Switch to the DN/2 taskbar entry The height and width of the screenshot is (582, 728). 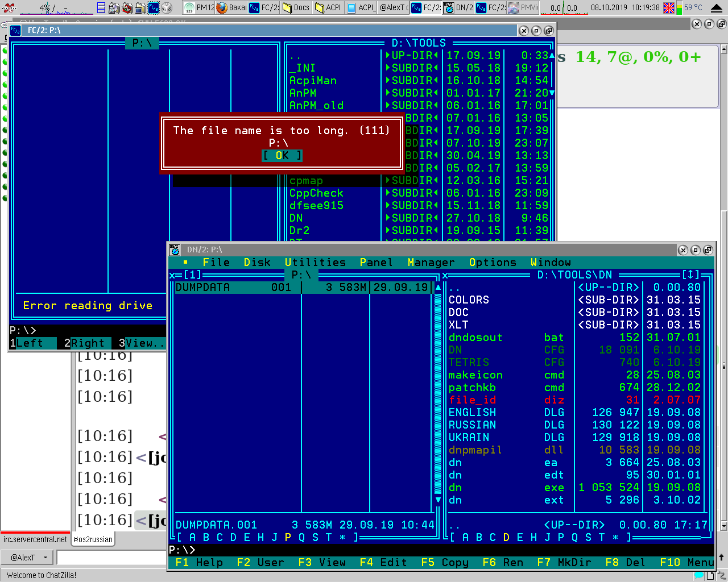[458, 7]
